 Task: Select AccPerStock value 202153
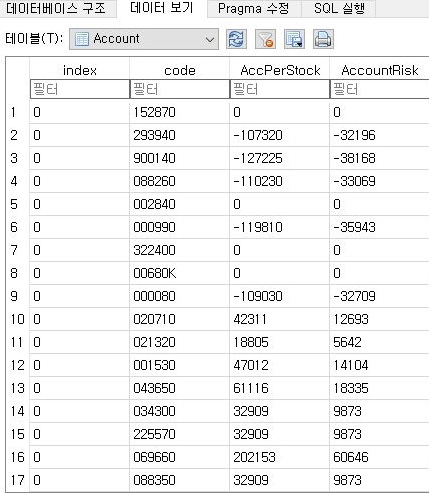tap(279, 457)
